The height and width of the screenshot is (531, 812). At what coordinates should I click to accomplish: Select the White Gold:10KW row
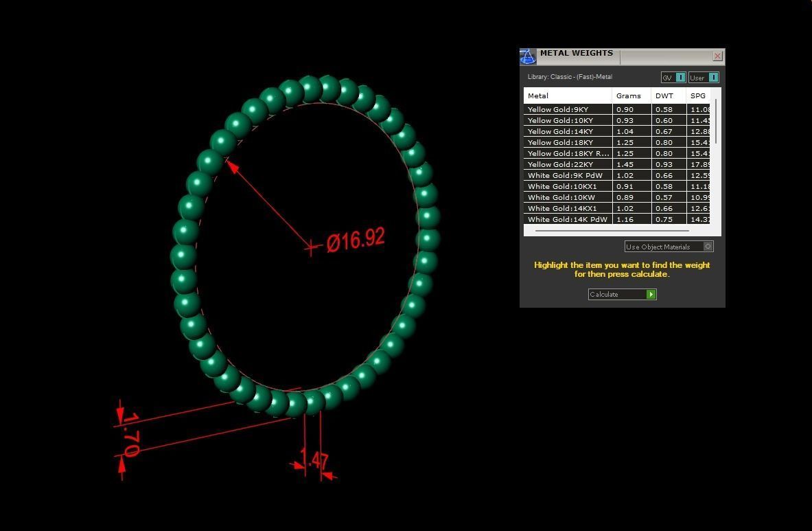(x=616, y=197)
